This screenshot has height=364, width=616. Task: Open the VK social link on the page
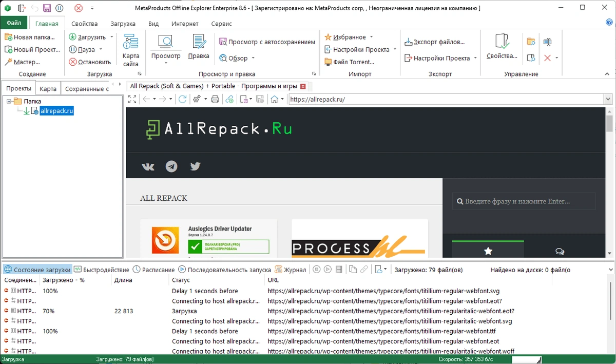point(148,166)
